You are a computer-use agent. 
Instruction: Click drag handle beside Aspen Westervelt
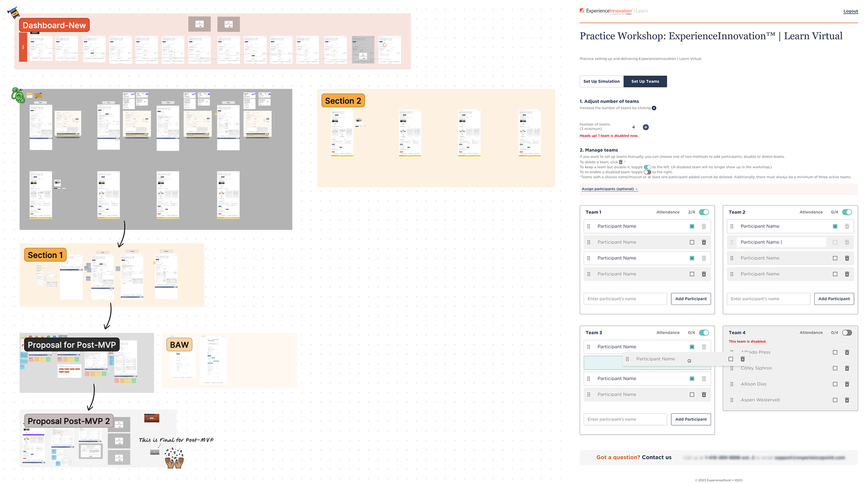[732, 400]
